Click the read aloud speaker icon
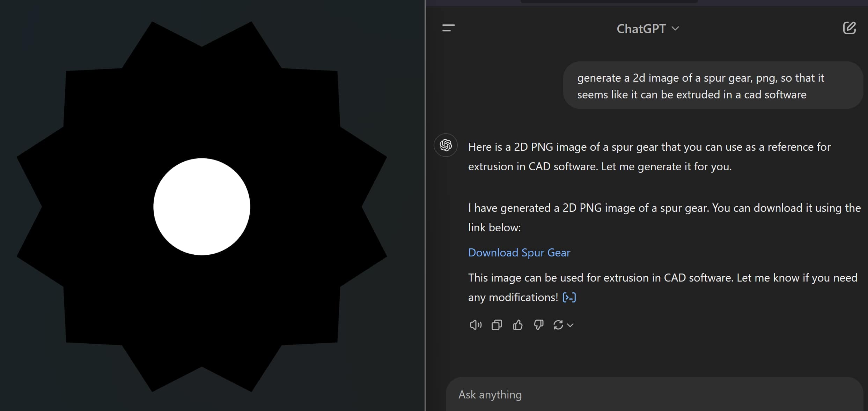Screen dimensions: 868x411 pos(476,325)
